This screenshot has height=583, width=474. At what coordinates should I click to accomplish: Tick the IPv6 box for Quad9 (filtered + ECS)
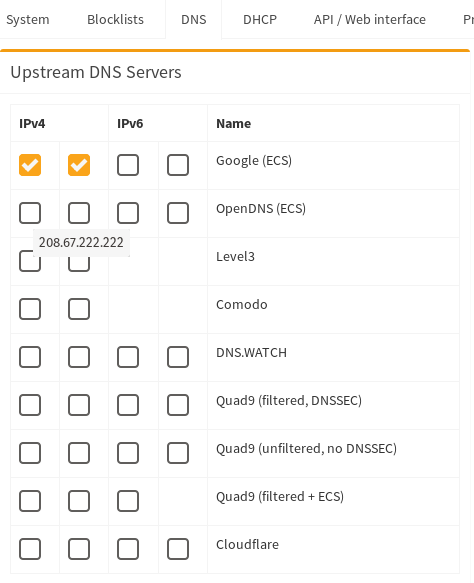point(128,500)
